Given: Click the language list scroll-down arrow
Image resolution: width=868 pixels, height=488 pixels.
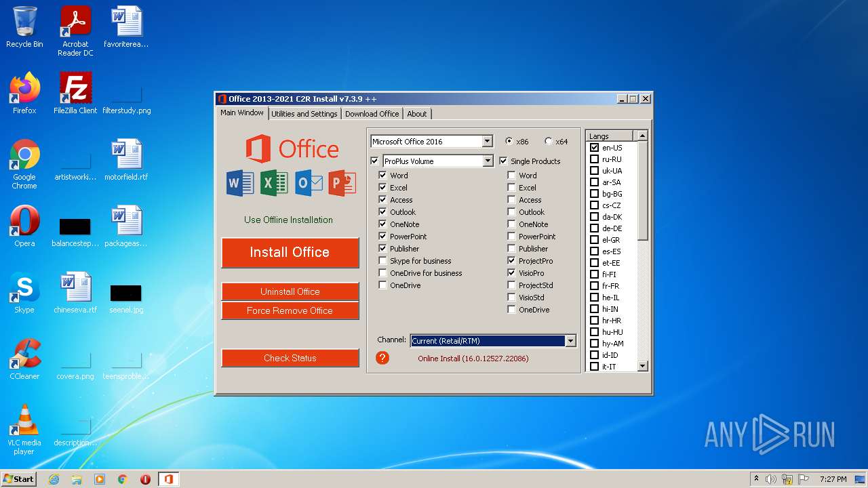Looking at the screenshot, I should (643, 366).
